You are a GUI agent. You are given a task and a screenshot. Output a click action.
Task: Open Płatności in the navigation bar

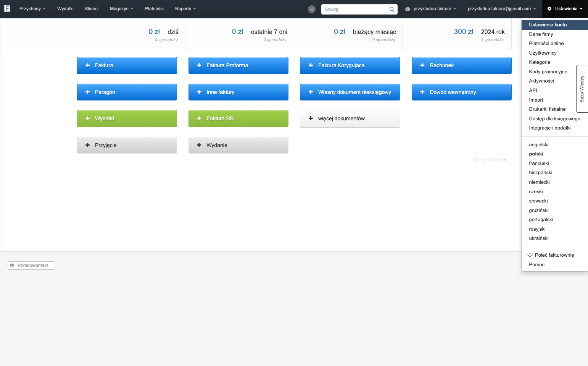pyautogui.click(x=154, y=9)
